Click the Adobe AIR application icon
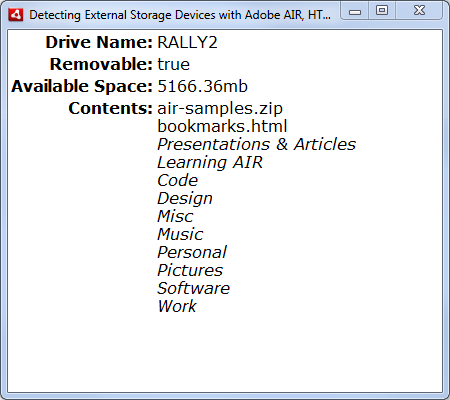Image resolution: width=450 pixels, height=400 pixels. [x=16, y=15]
